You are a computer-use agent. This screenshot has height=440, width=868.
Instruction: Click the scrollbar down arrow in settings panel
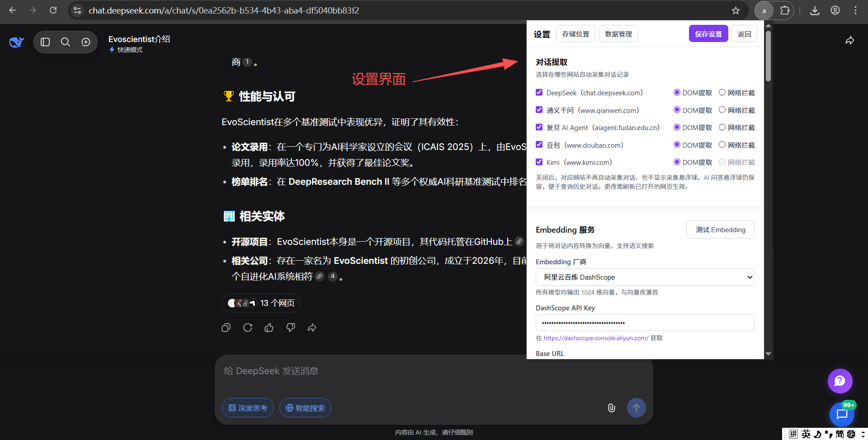(769, 354)
